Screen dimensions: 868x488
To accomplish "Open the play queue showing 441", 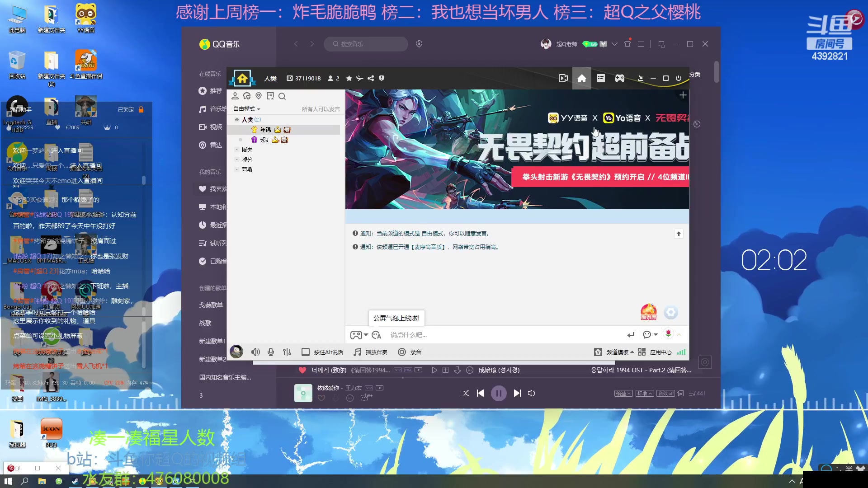I will click(697, 393).
